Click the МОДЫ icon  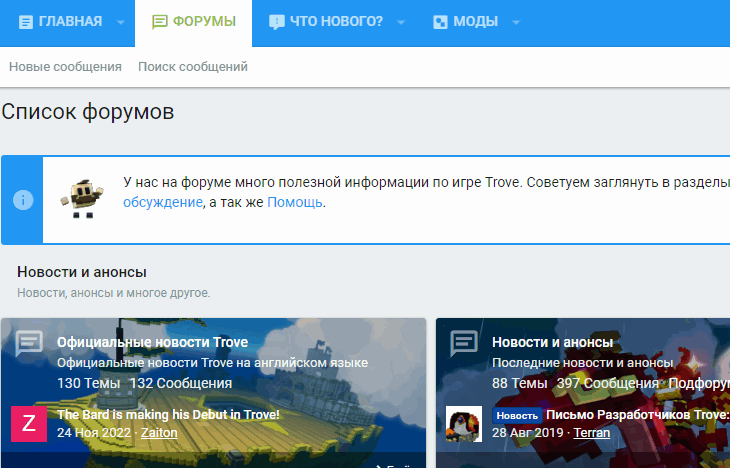(x=440, y=22)
